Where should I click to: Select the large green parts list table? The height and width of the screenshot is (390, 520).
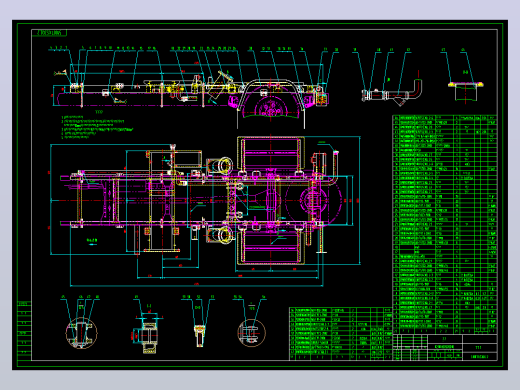[445, 224]
